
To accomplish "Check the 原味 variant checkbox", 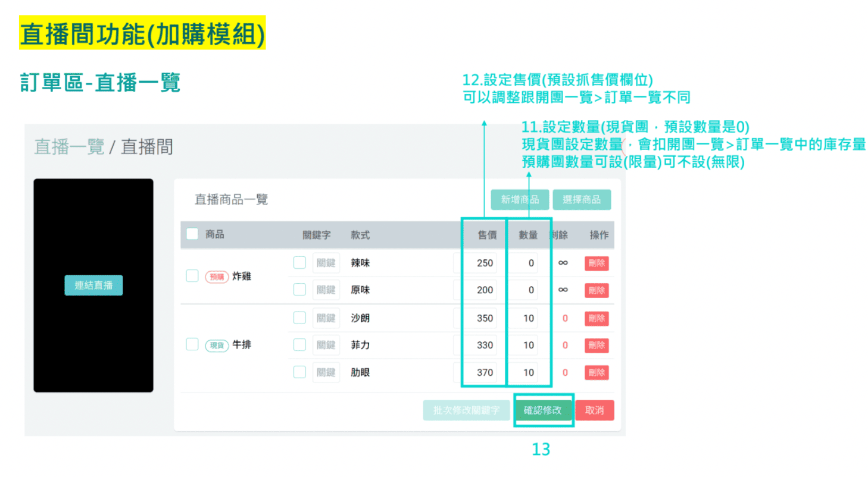I will 299,290.
